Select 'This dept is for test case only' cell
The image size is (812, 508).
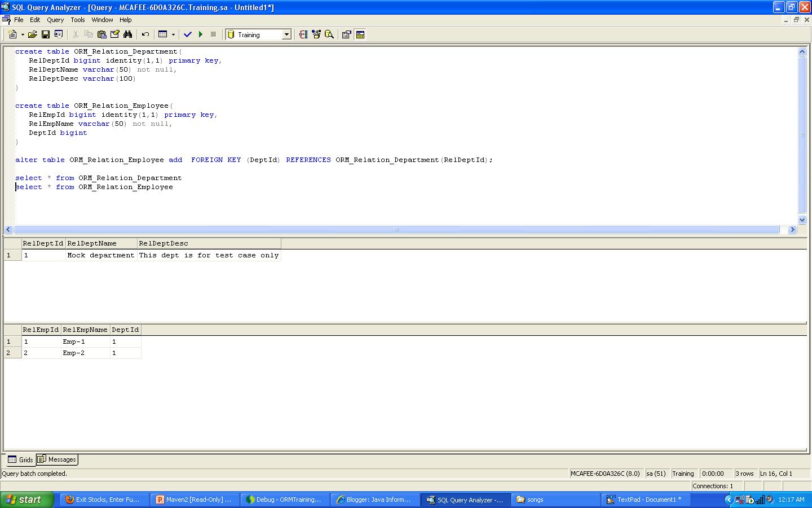(x=209, y=255)
